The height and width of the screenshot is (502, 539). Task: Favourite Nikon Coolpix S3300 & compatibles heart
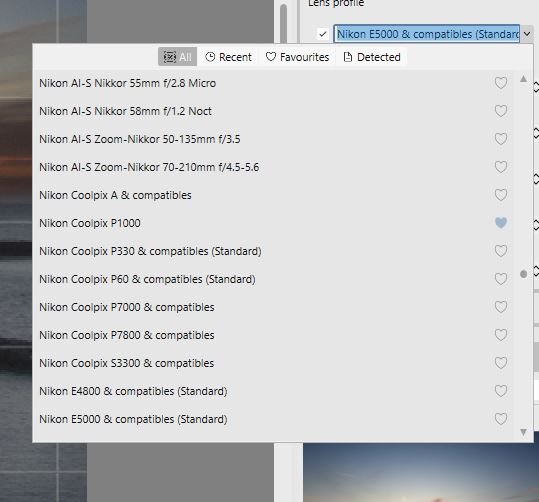(x=500, y=363)
